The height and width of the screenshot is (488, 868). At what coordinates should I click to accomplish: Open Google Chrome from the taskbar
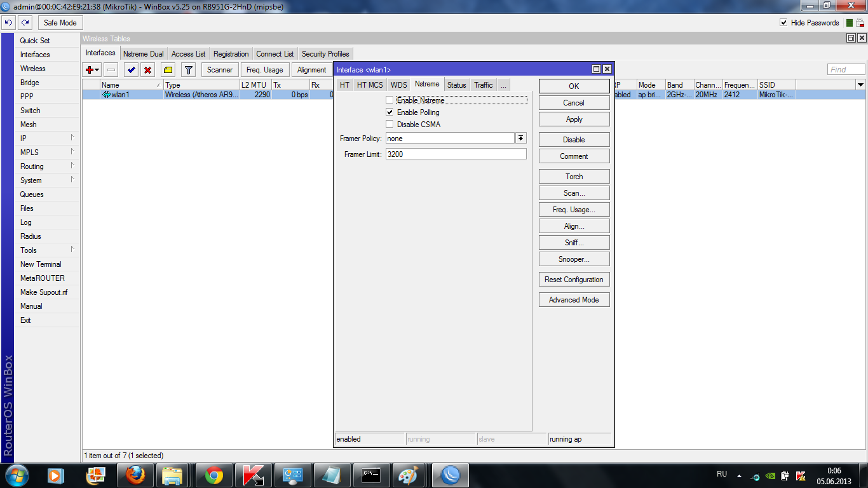pyautogui.click(x=214, y=475)
